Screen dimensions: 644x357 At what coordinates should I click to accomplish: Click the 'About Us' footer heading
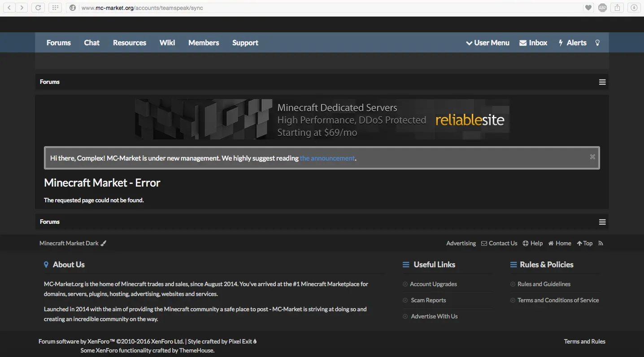pyautogui.click(x=69, y=265)
